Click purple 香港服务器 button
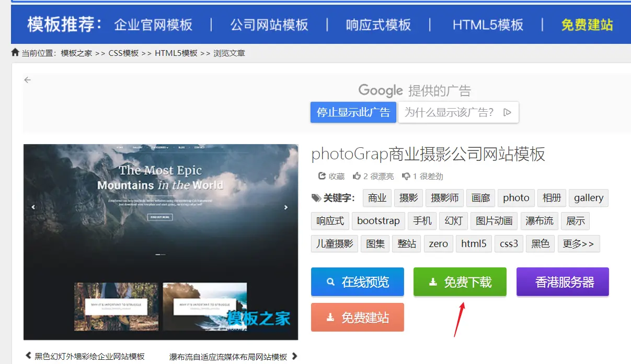 563,282
